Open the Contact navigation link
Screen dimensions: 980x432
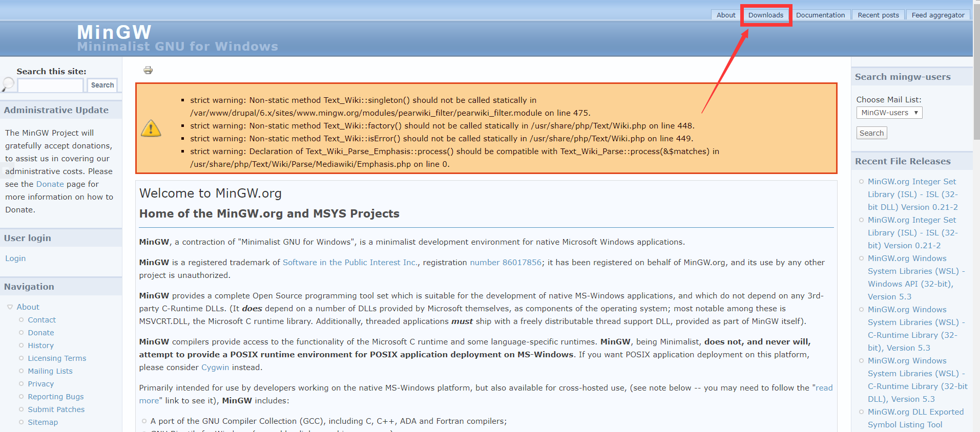[x=42, y=319]
